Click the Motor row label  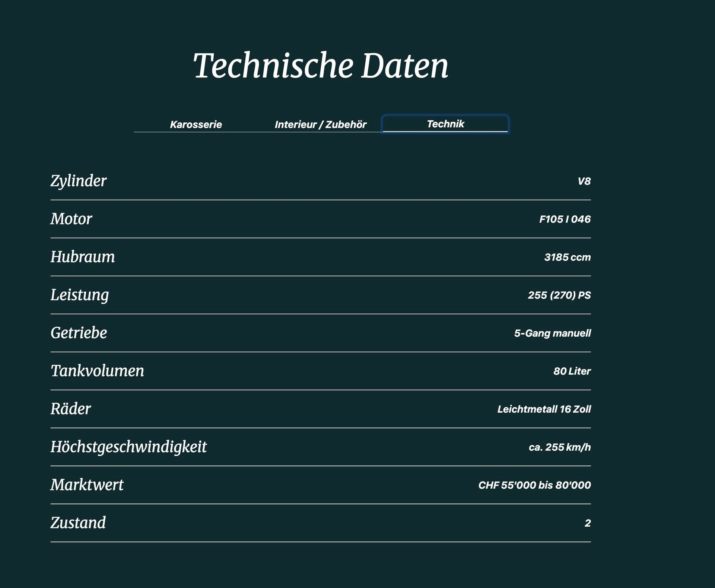(x=71, y=219)
